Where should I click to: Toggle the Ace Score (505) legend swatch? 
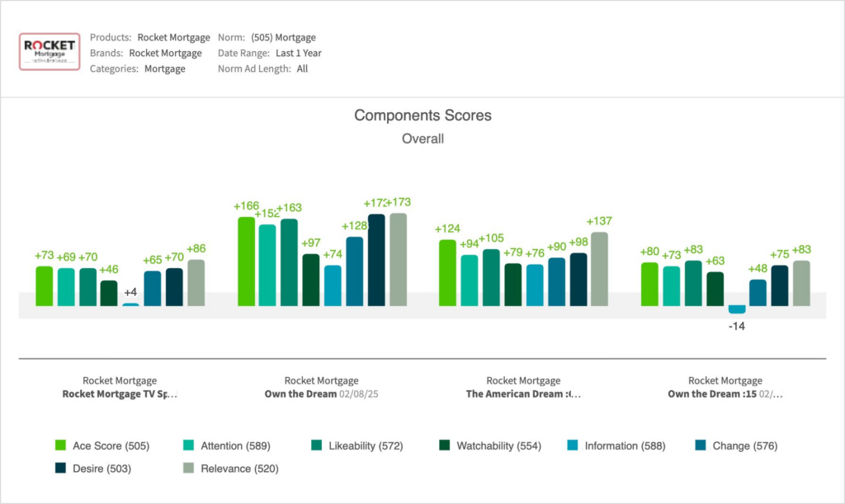[x=60, y=445]
